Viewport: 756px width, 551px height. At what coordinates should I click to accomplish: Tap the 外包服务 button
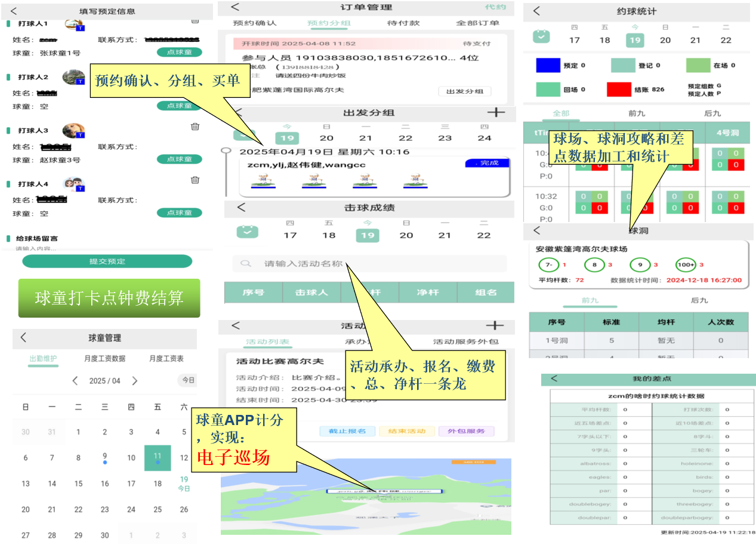(466, 431)
